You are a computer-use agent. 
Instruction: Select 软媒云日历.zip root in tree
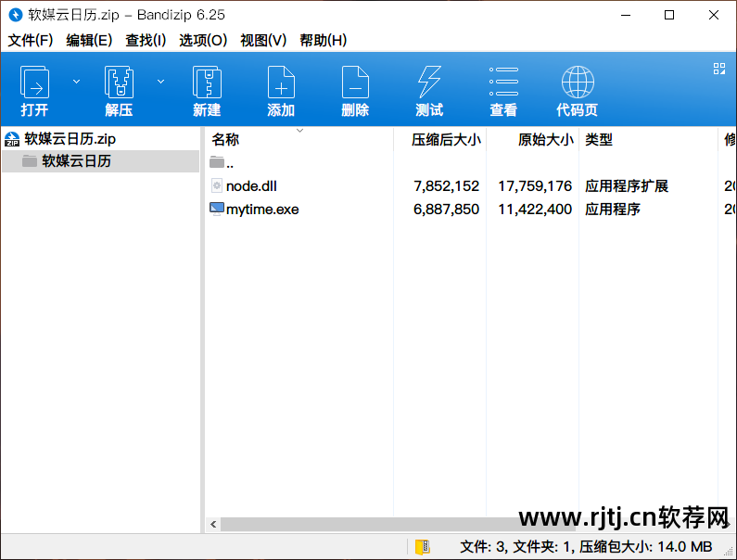tap(70, 139)
